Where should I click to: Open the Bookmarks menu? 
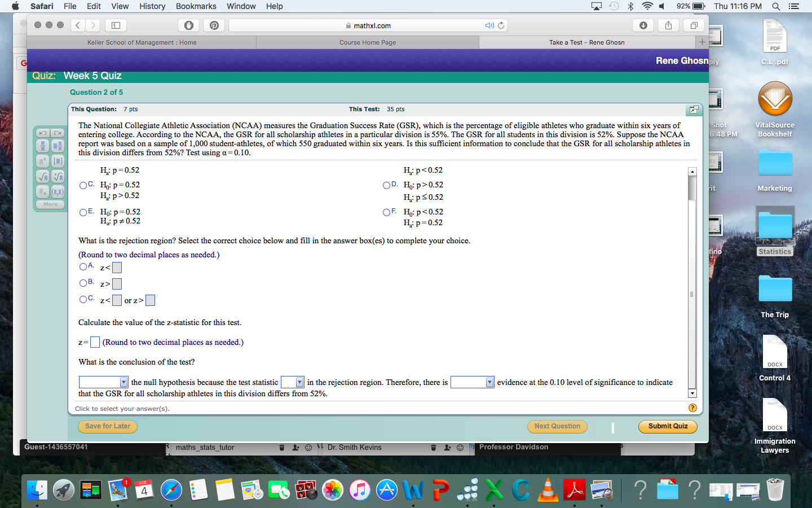196,6
